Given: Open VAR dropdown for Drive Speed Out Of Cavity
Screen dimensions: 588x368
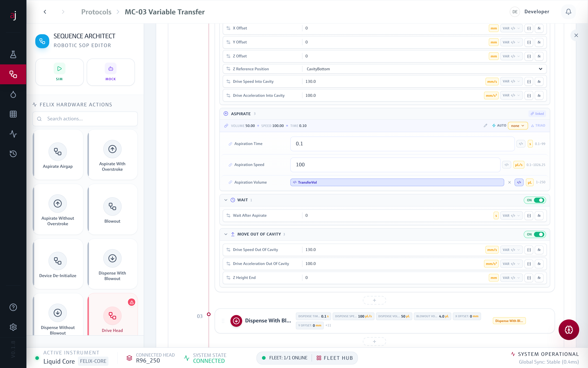Looking at the screenshot, I should (511, 250).
